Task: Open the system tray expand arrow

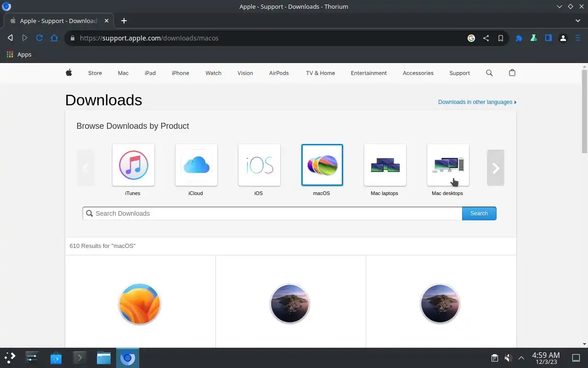Action: [x=521, y=358]
